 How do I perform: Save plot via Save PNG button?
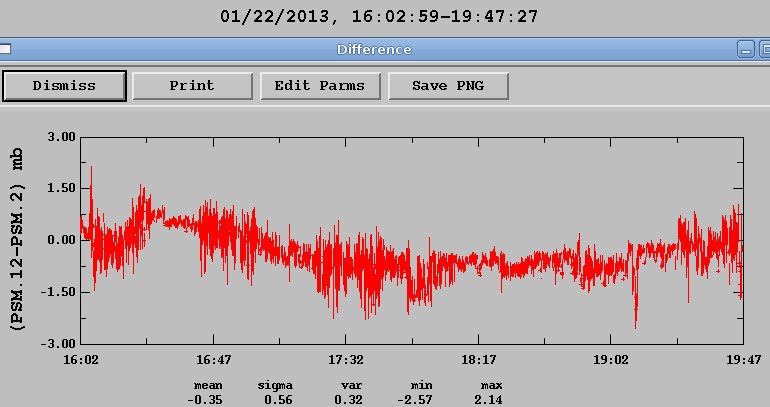pos(448,86)
